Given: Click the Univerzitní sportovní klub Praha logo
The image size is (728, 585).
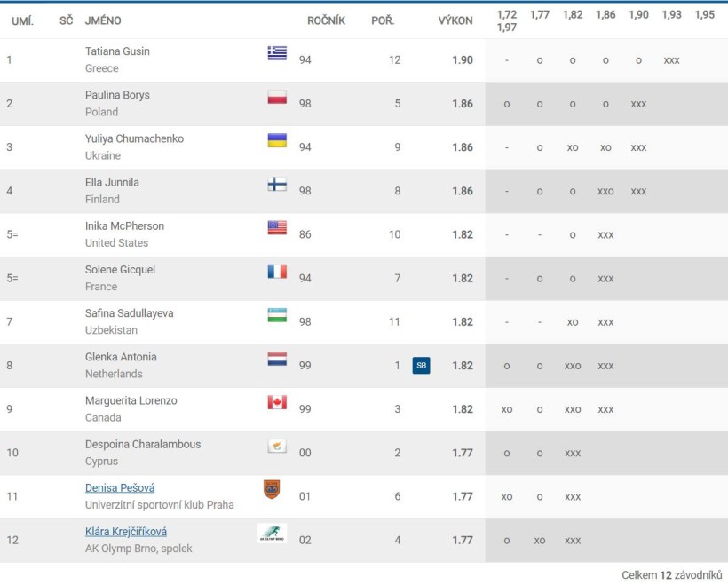Looking at the screenshot, I should coord(272,489).
